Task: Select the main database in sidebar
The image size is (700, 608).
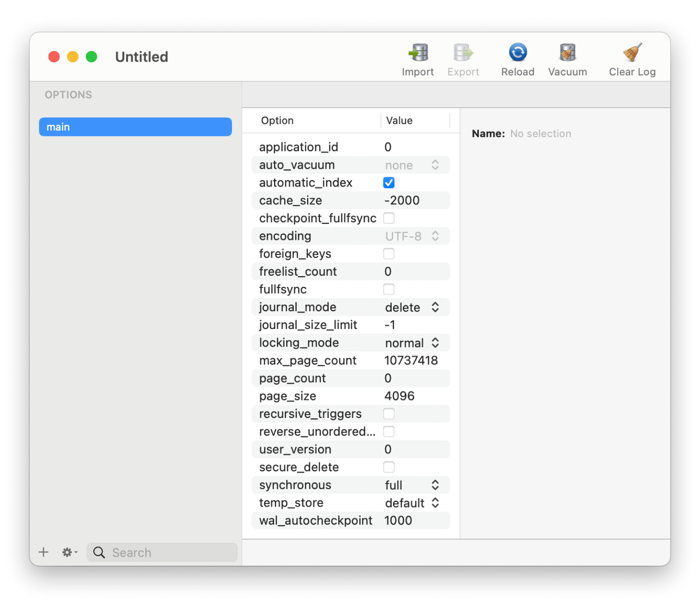Action: 135,127
